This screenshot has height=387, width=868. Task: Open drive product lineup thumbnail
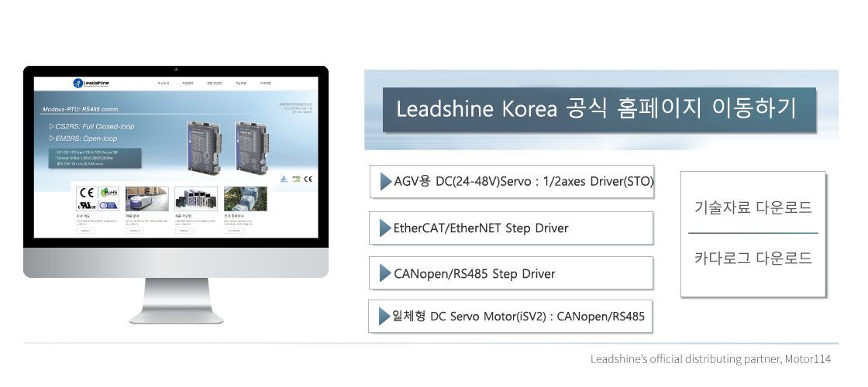(x=196, y=199)
